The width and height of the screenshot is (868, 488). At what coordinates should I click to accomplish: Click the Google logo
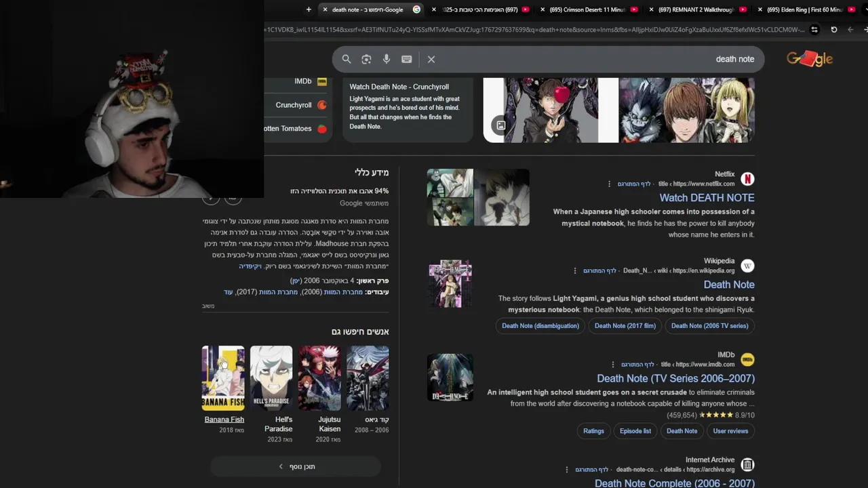coord(809,59)
